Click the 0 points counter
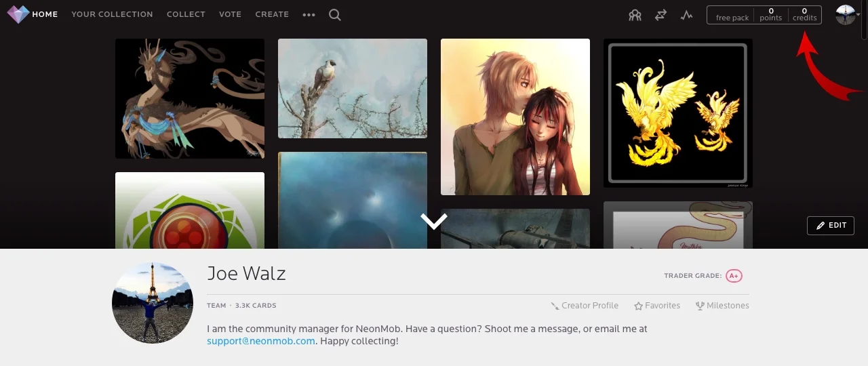This screenshot has width=868, height=366. coord(770,15)
